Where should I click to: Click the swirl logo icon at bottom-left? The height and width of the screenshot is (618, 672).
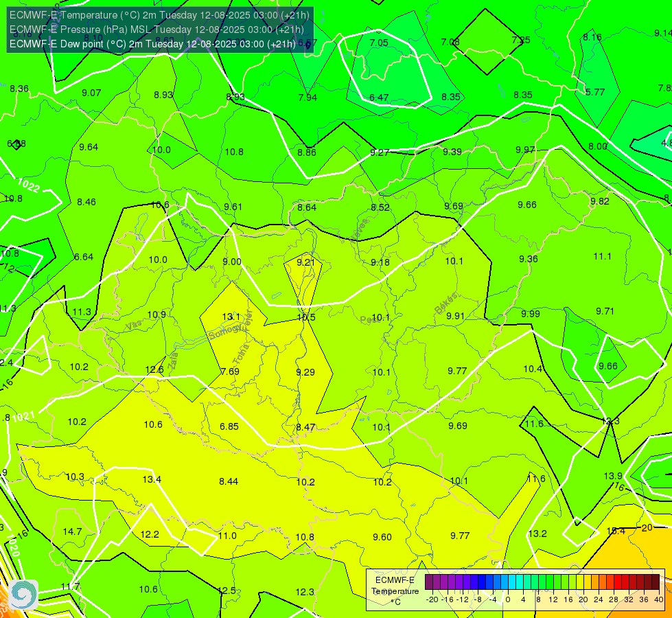[23, 594]
